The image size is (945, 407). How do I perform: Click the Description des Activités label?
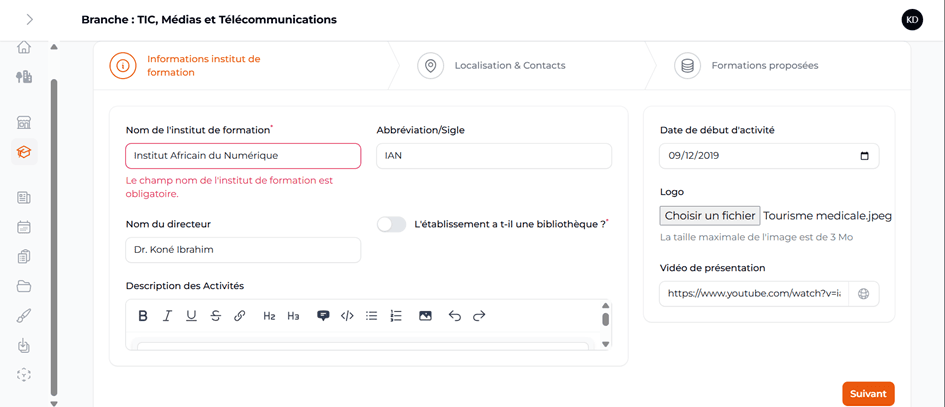point(185,285)
